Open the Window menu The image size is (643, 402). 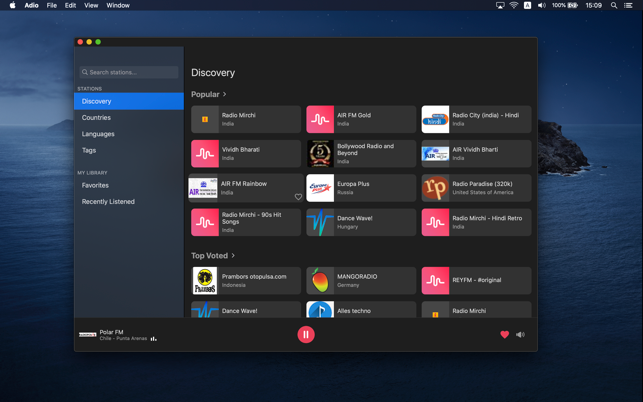coord(118,5)
